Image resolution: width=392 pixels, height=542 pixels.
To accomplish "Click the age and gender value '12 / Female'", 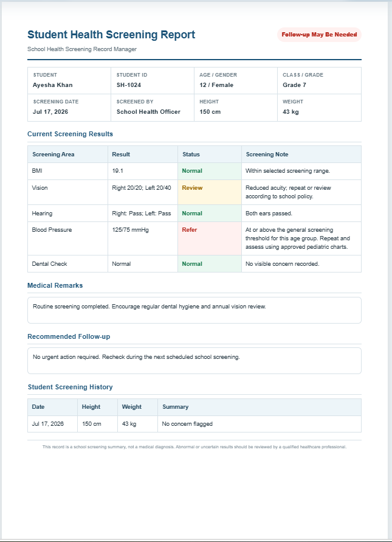I will pos(216,85).
